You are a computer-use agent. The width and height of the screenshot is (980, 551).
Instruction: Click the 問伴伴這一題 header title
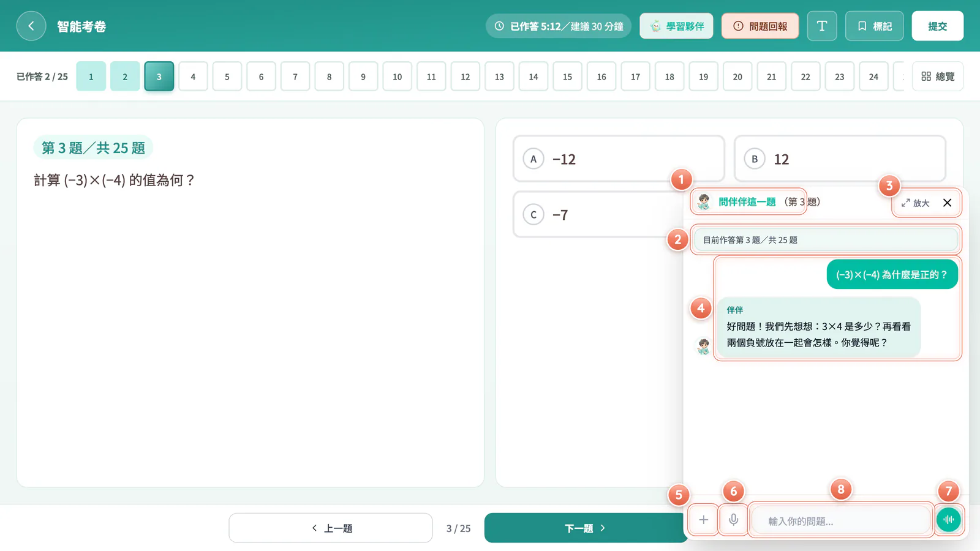click(747, 202)
